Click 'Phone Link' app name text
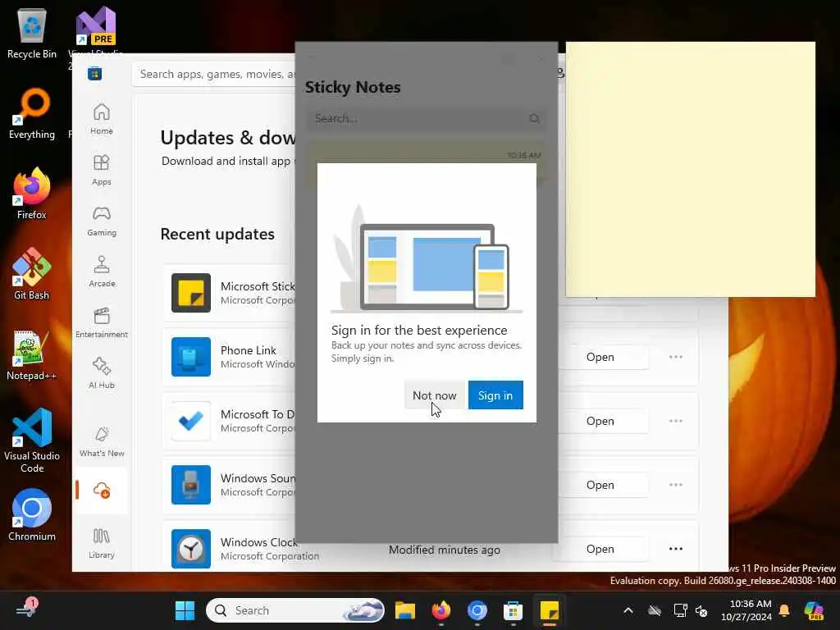840x630 pixels. click(x=248, y=350)
